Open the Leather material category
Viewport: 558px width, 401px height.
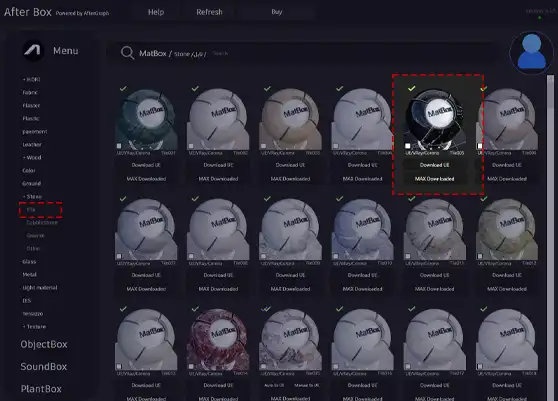coord(32,144)
